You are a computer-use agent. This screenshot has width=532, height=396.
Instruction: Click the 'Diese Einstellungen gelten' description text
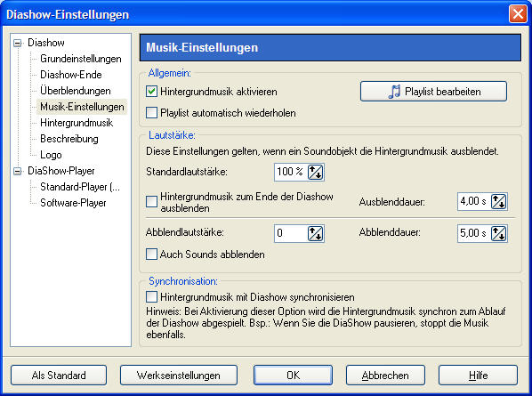322,151
